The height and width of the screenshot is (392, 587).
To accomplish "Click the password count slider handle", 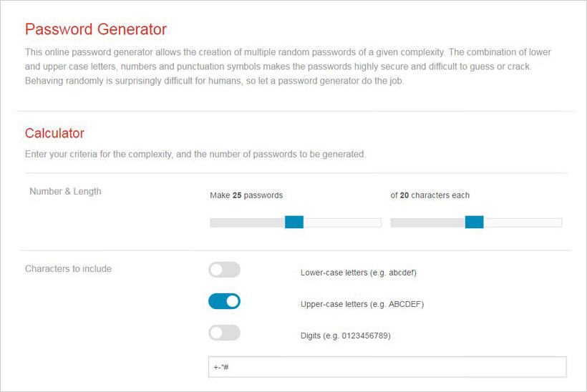I will pyautogui.click(x=294, y=222).
